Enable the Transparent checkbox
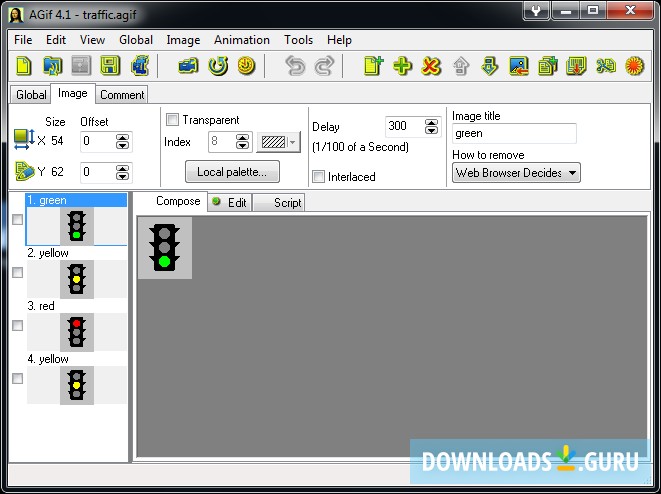The height and width of the screenshot is (494, 661). [172, 120]
